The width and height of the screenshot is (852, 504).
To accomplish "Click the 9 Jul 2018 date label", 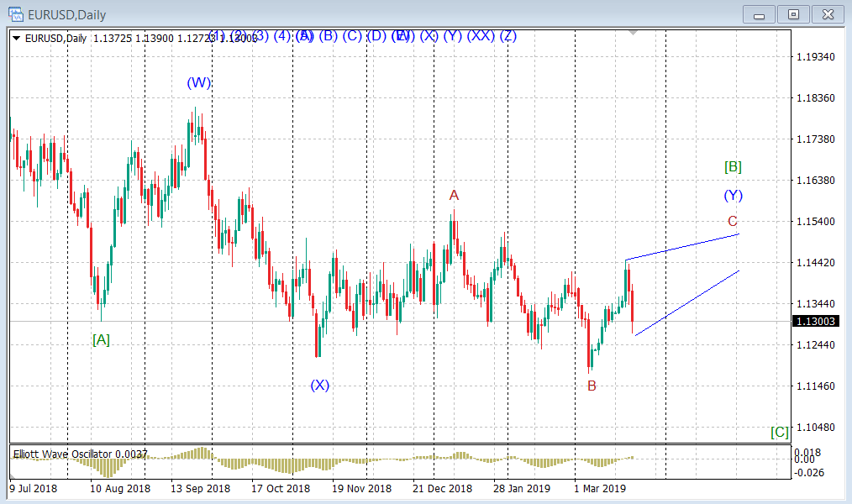I will tap(34, 488).
